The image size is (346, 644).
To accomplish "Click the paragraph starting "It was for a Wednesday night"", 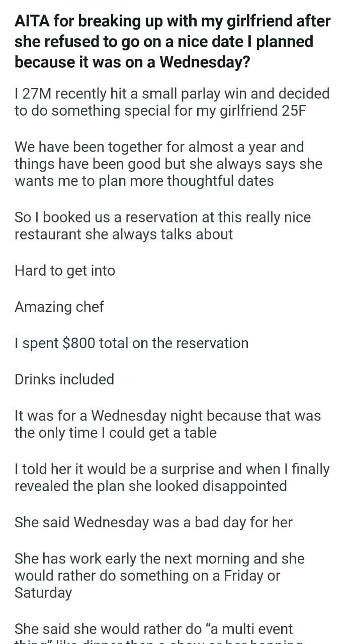I will 167,424.
